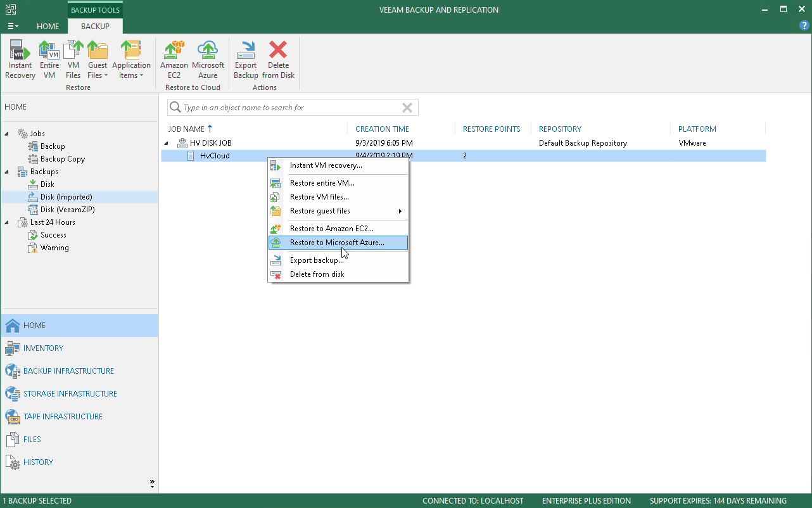The image size is (812, 508).
Task: Click the Entire VM restore icon
Action: click(x=49, y=60)
